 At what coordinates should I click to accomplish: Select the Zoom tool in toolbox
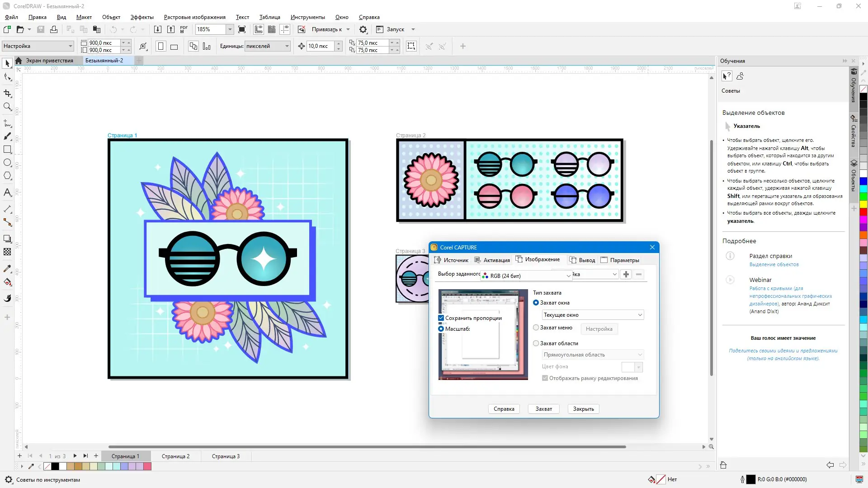point(7,107)
